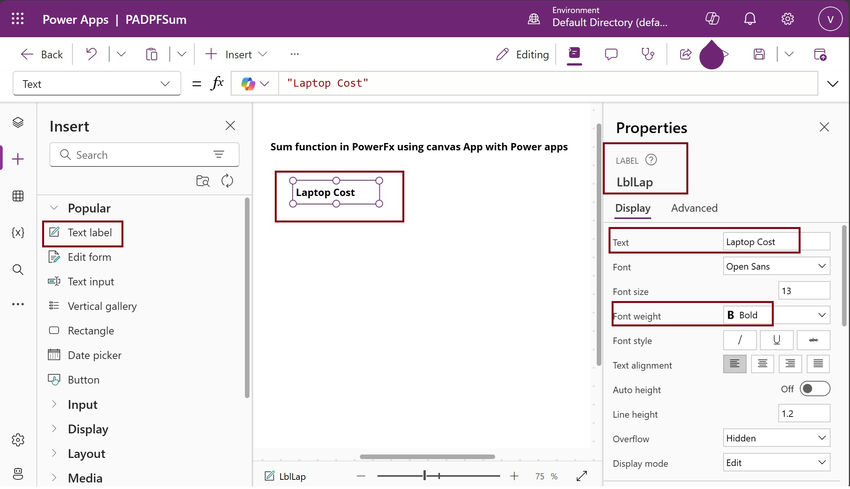Close the Insert pane
The height and width of the screenshot is (489, 850).
coord(230,126)
